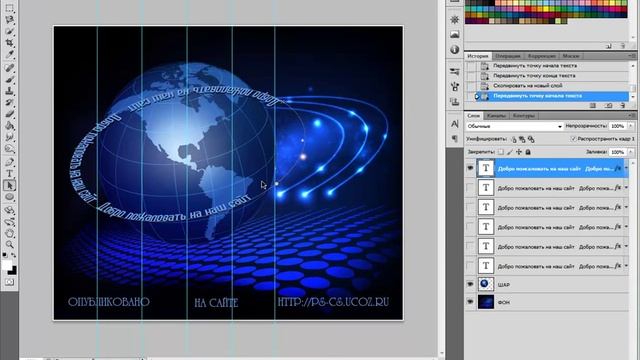This screenshot has height=360, width=640.
Task: Select the Clone Stamp tool in toolbox
Action: pos(9,91)
